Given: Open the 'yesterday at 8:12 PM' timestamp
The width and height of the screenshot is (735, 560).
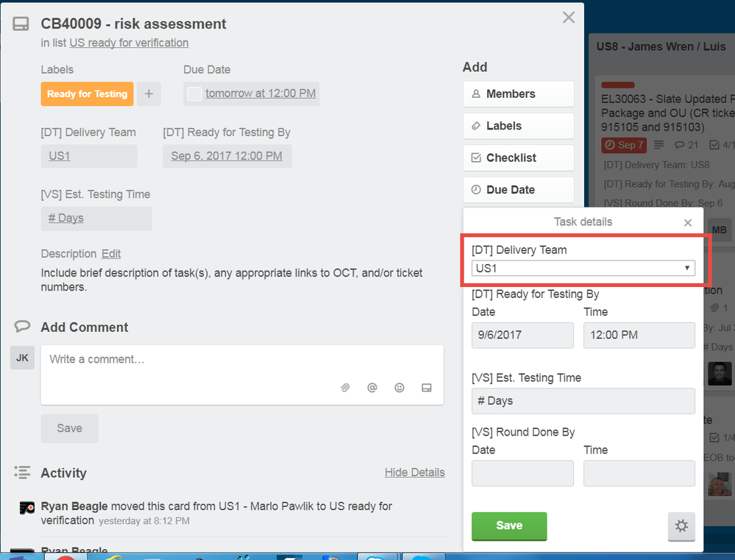Looking at the screenshot, I should tap(144, 521).
